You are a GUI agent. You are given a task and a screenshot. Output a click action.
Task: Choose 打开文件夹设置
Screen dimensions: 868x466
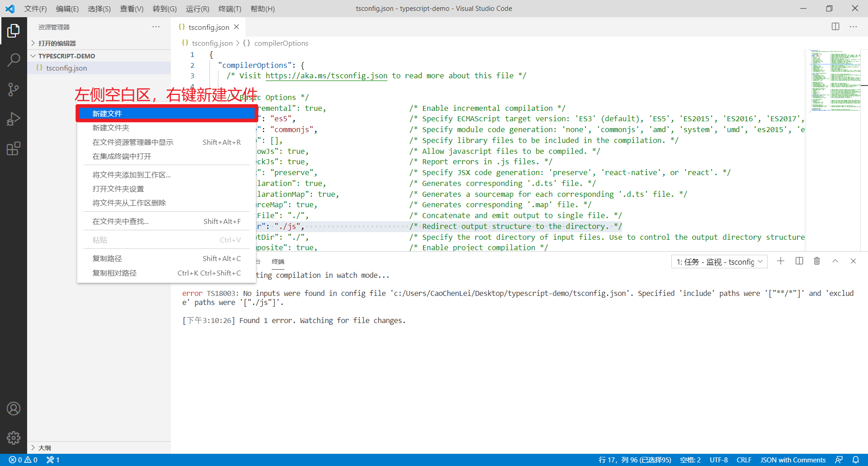click(x=166, y=189)
